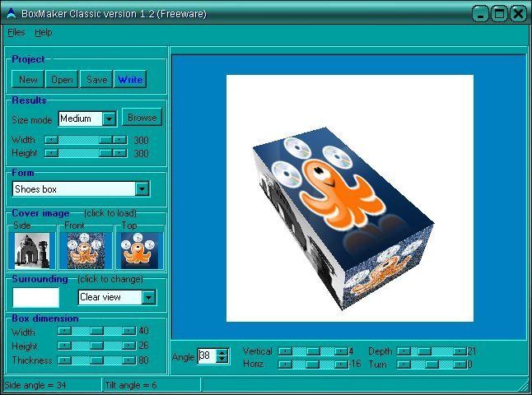Click left arrow of Turn slider
532x395 pixels.
tap(404, 365)
